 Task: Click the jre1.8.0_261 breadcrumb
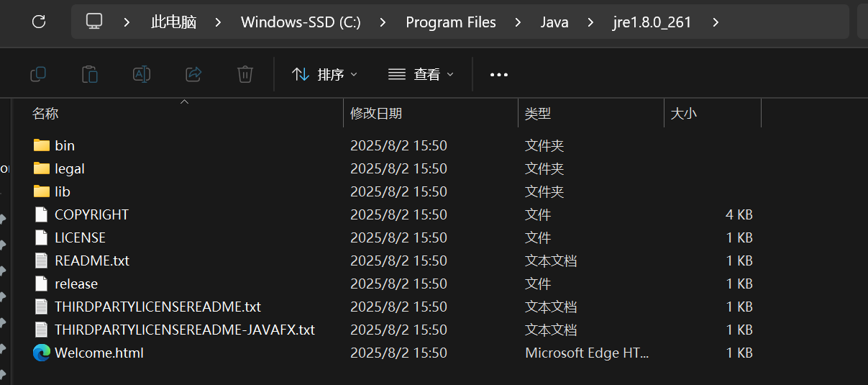pos(652,22)
